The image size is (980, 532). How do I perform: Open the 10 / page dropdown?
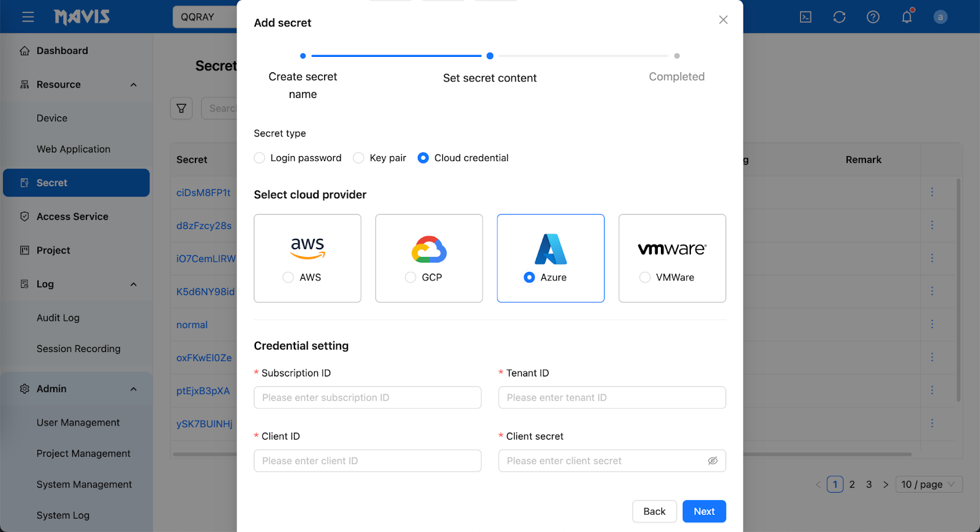(x=929, y=484)
